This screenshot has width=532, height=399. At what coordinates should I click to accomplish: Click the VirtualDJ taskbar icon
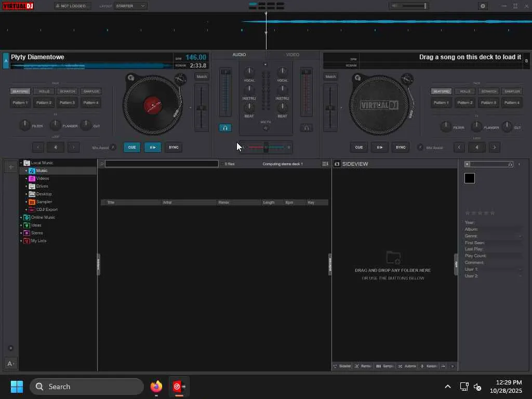coord(179,387)
